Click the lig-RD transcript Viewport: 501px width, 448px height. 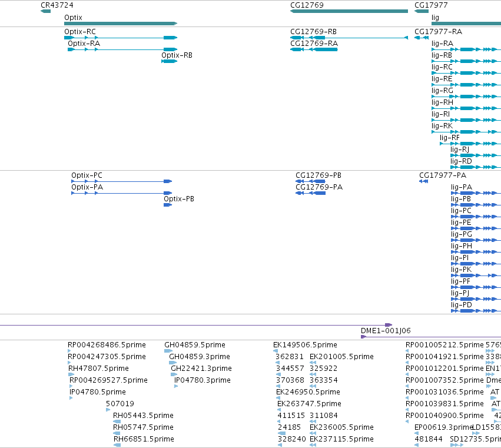point(476,167)
